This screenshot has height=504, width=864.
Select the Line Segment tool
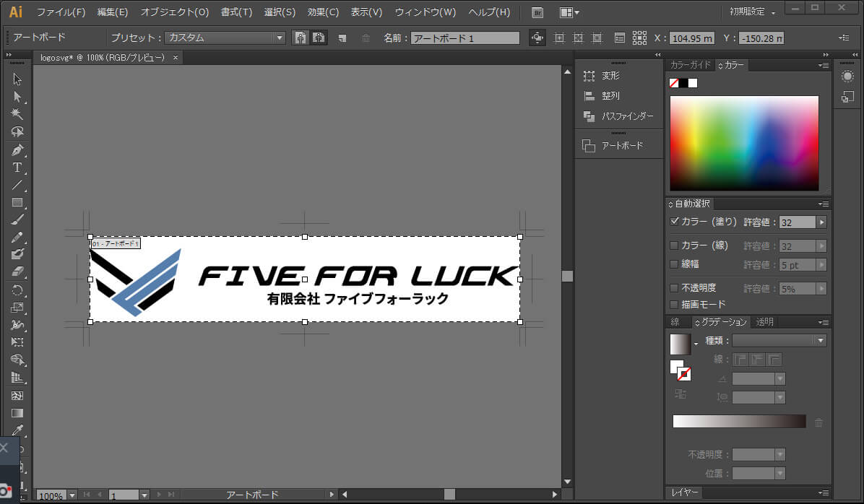[17, 185]
